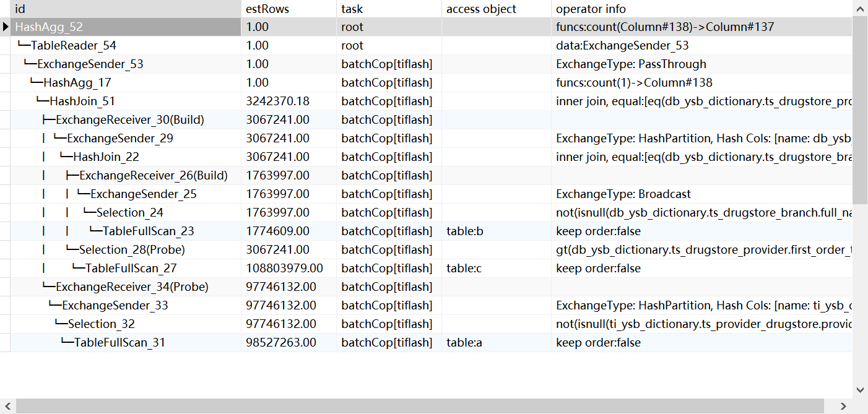Click estRows value 98527263.00
868x414 pixels.
click(281, 343)
